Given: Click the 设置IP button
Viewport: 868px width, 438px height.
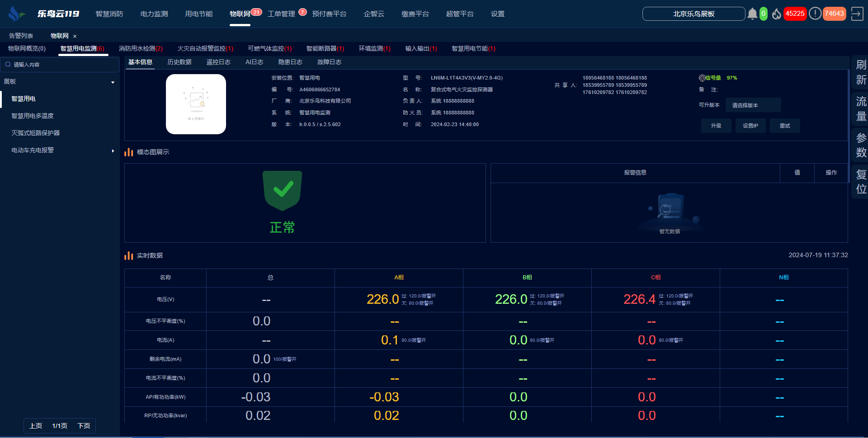Looking at the screenshot, I should 750,126.
